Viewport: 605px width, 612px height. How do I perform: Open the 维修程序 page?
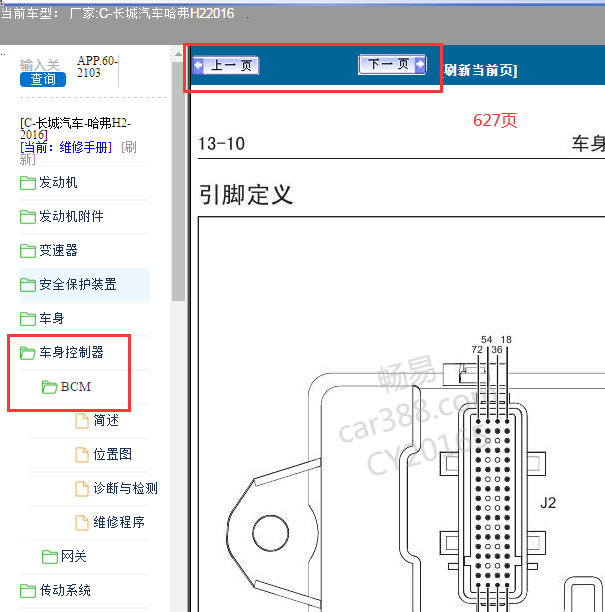point(119,523)
